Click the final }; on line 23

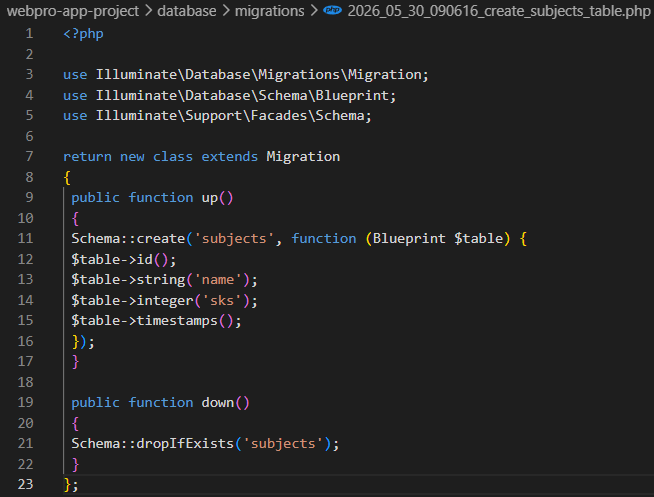click(x=71, y=484)
